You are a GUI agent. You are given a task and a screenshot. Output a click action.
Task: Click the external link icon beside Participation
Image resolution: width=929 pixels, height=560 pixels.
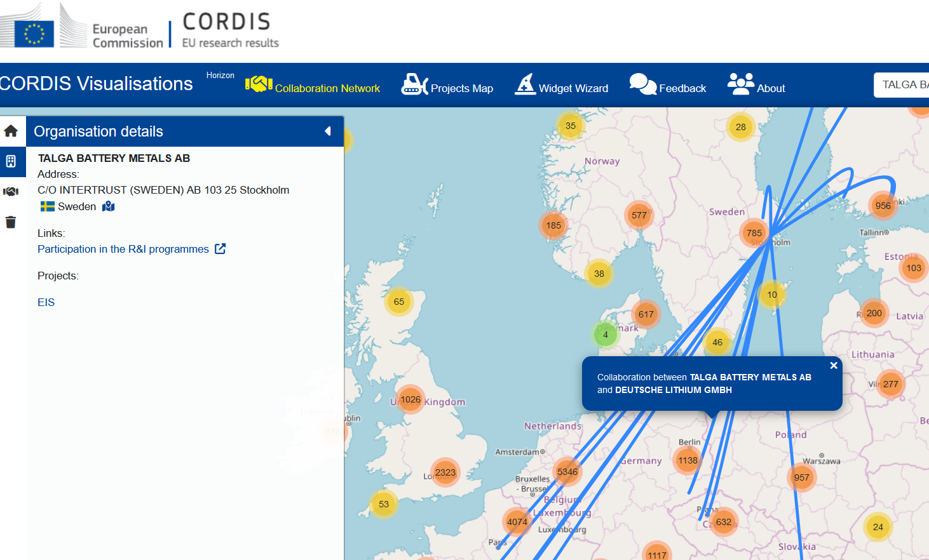(x=220, y=249)
